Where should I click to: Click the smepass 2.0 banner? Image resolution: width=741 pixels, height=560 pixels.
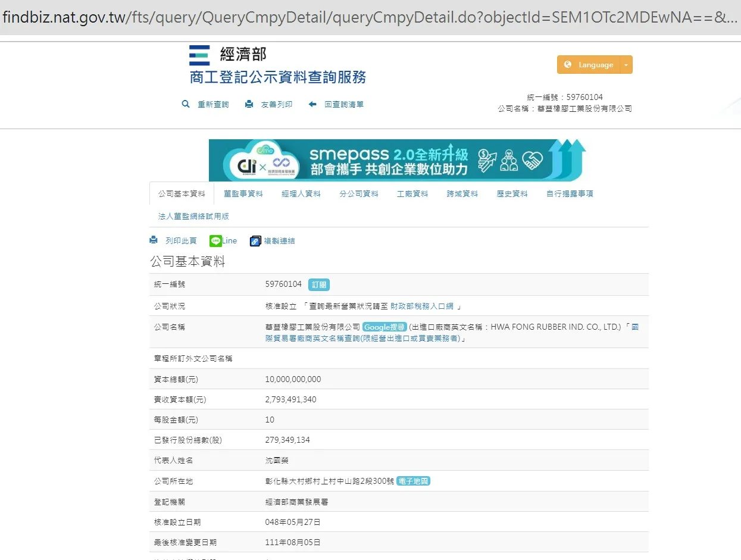pyautogui.click(x=398, y=160)
